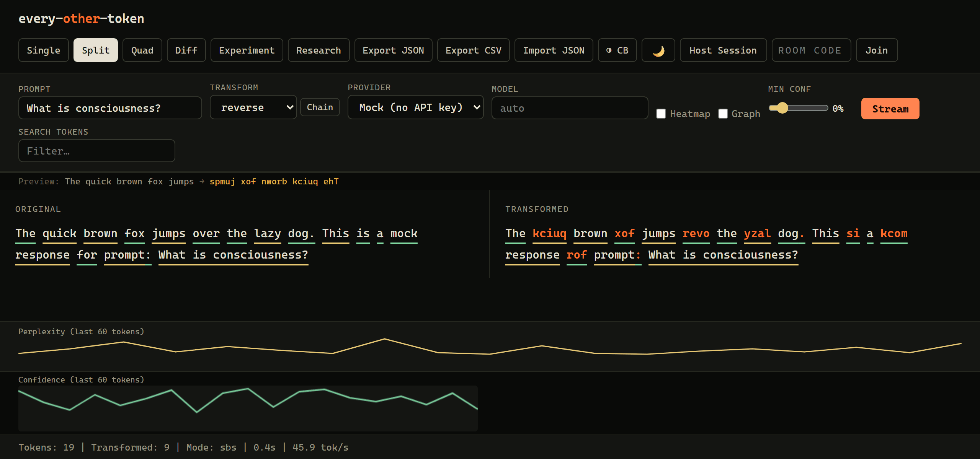Click original token "jumps" in Original panel
The image size is (980, 459).
pos(169,233)
